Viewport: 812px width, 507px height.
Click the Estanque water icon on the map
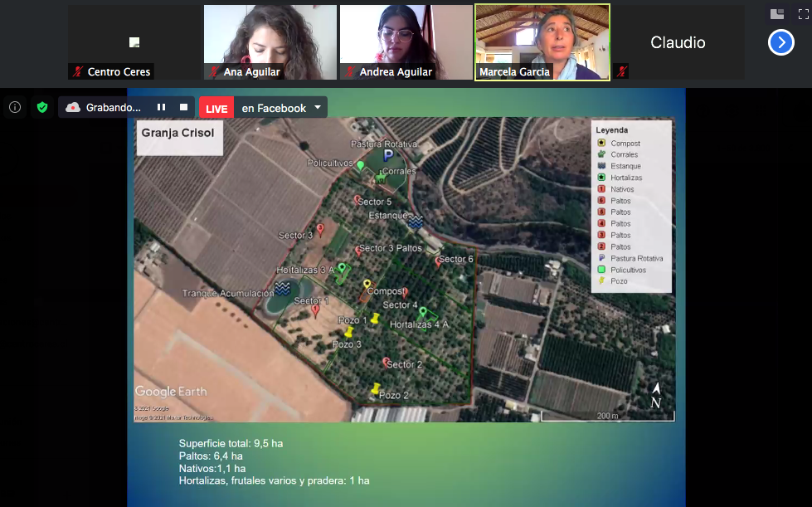416,221
